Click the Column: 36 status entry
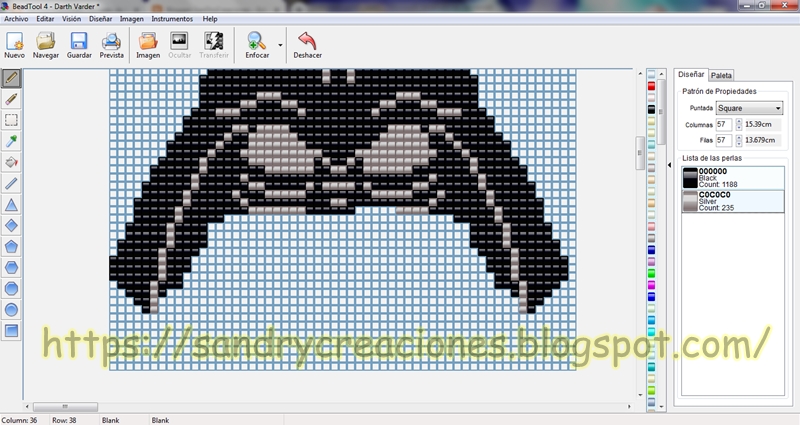This screenshot has width=800, height=425. pyautogui.click(x=19, y=420)
